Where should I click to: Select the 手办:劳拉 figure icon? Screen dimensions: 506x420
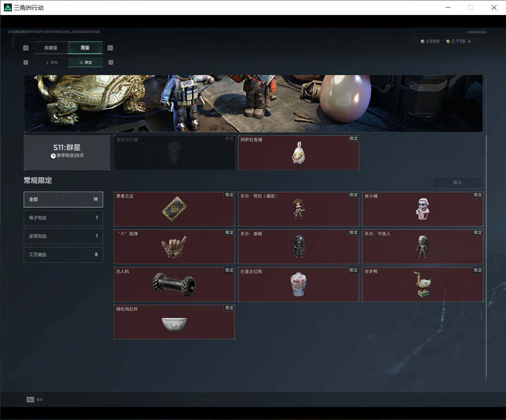pyautogui.click(x=298, y=209)
